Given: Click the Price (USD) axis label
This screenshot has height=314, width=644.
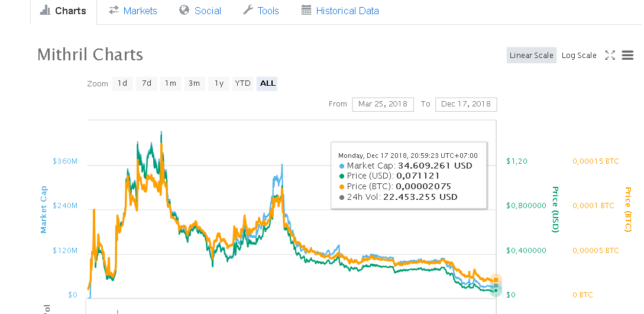Looking at the screenshot, I should (x=555, y=209).
